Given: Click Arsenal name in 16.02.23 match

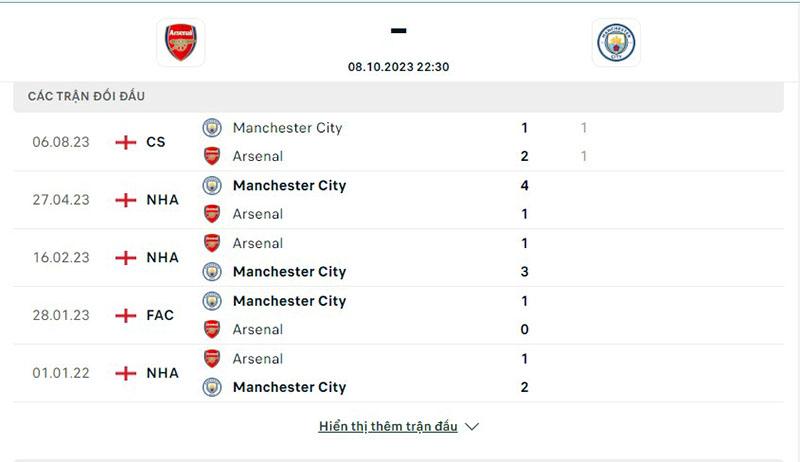Looking at the screenshot, I should coord(258,243).
